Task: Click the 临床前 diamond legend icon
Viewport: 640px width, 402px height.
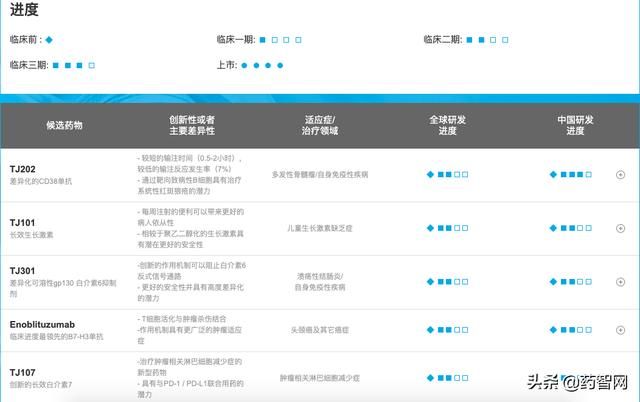Action: (x=49, y=40)
